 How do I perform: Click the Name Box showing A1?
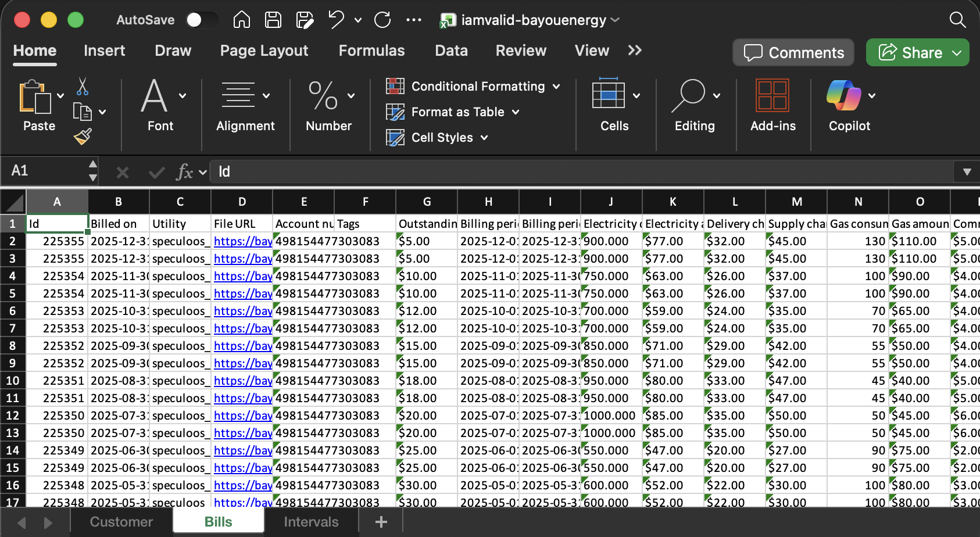point(47,171)
